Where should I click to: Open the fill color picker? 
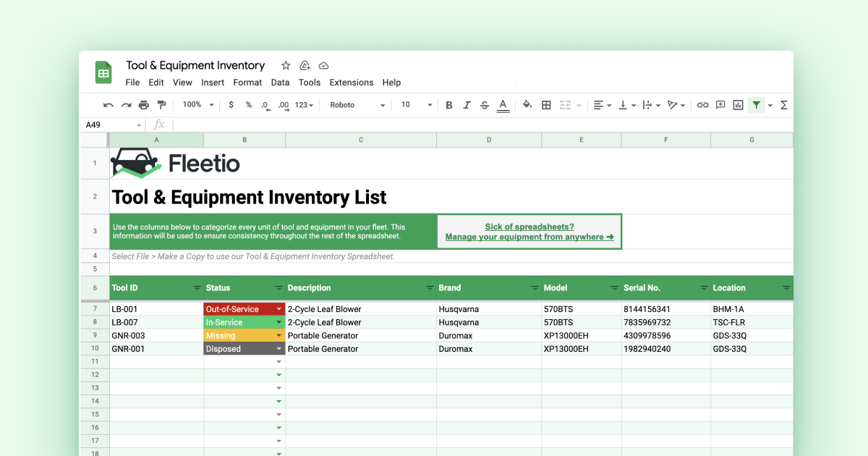[x=527, y=105]
